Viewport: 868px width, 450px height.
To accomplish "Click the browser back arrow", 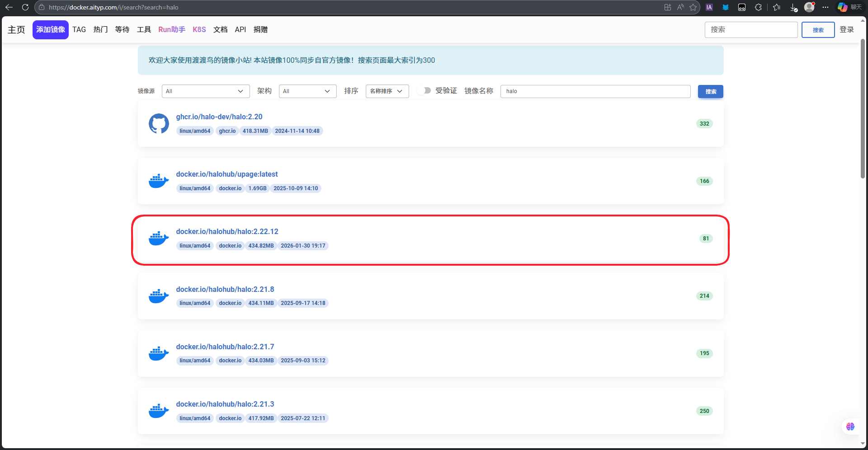I will (9, 7).
